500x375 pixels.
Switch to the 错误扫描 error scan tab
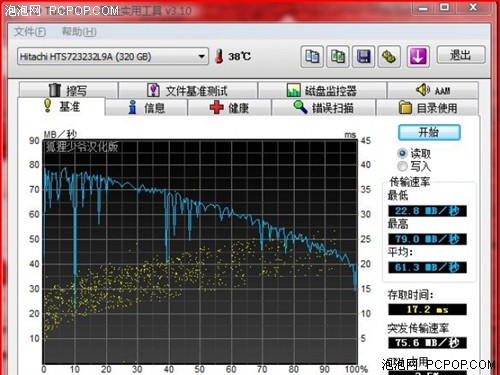coord(323,108)
